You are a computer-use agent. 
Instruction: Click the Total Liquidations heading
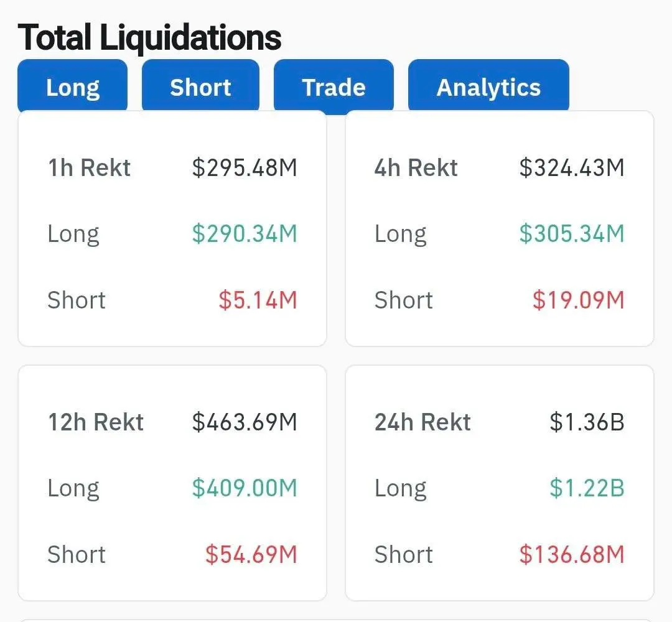tap(149, 37)
